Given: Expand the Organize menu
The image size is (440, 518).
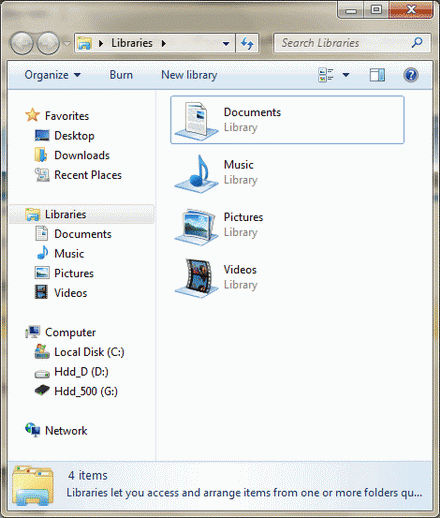Looking at the screenshot, I should (53, 75).
